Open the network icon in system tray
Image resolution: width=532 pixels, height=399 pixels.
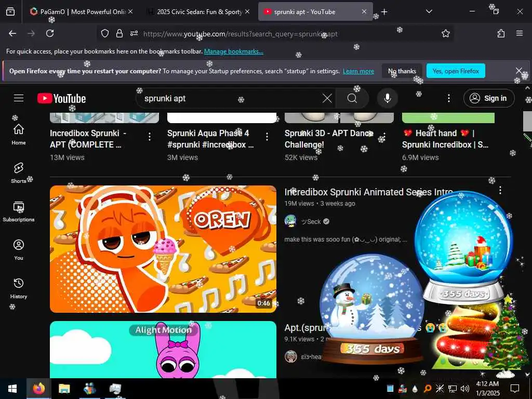[453, 389]
